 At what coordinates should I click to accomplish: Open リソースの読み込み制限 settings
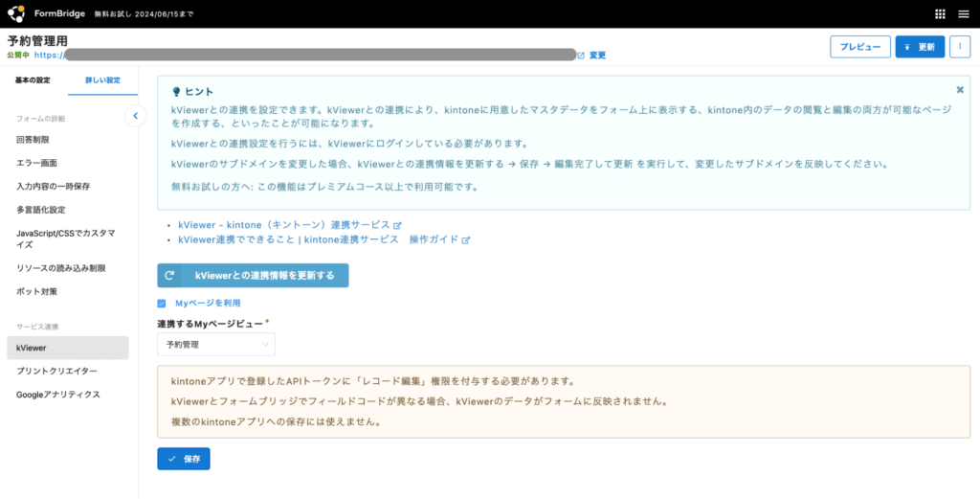tap(60, 268)
